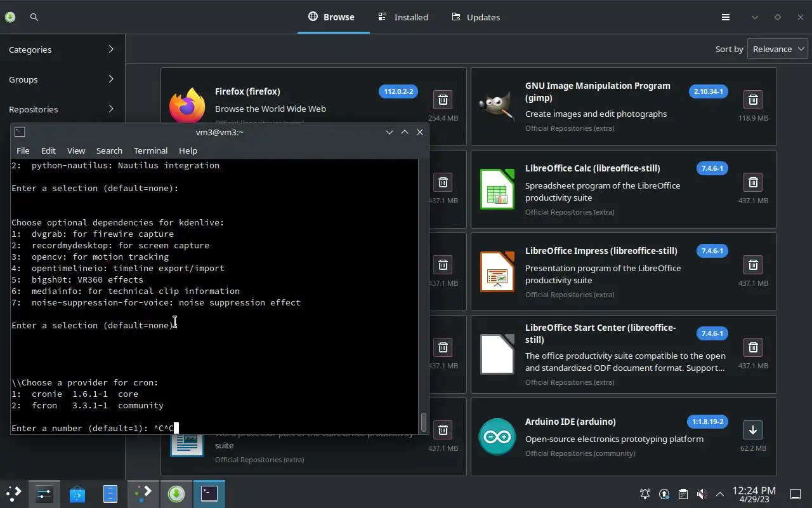The image size is (812, 508).
Task: Open the Firefox (firefox) title
Action: coord(247,91)
